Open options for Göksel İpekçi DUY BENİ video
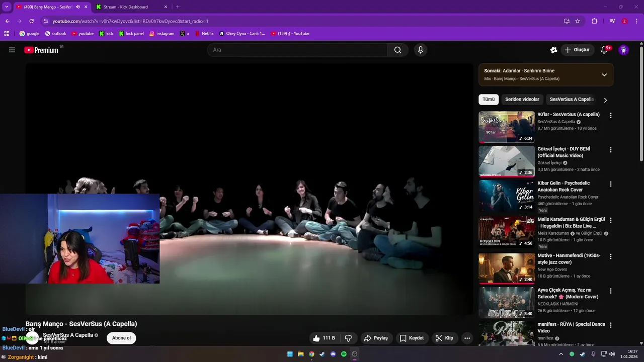This screenshot has height=362, width=644. [611, 150]
